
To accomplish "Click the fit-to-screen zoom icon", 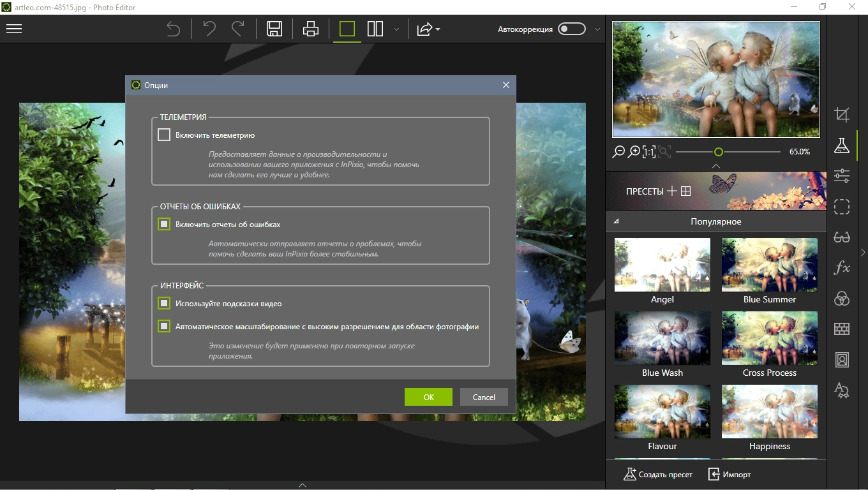I will pyautogui.click(x=664, y=152).
